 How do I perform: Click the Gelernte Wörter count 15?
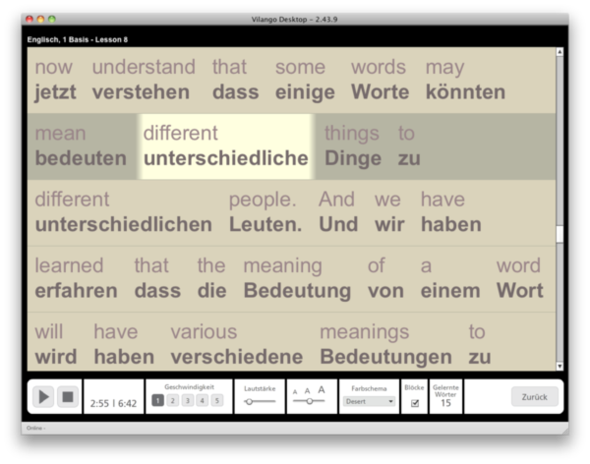(446, 403)
